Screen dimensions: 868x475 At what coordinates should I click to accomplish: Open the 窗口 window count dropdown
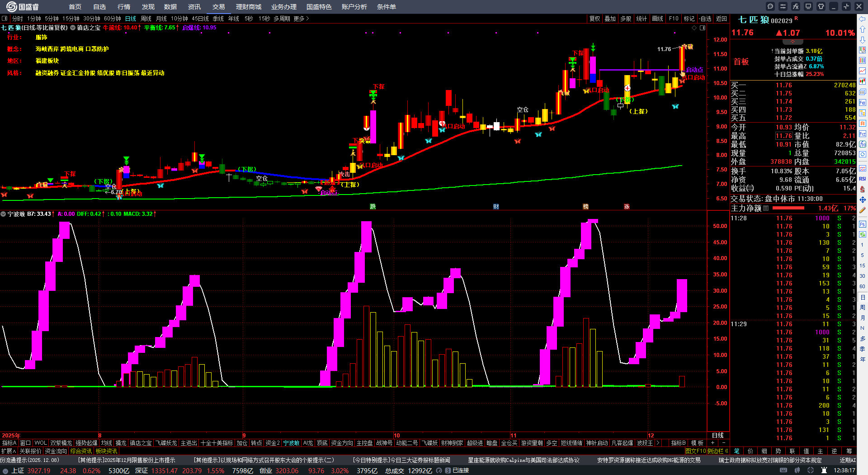(25, 443)
